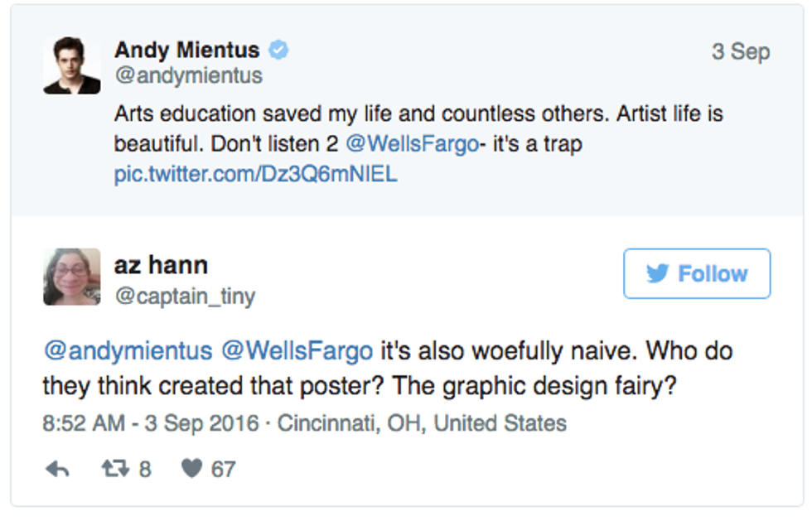Click the Andy Mientus display name
This screenshot has width=812, height=521.
pos(187,51)
